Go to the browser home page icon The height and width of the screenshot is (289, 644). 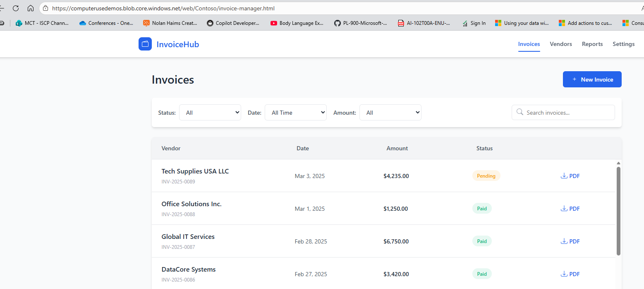click(x=31, y=8)
